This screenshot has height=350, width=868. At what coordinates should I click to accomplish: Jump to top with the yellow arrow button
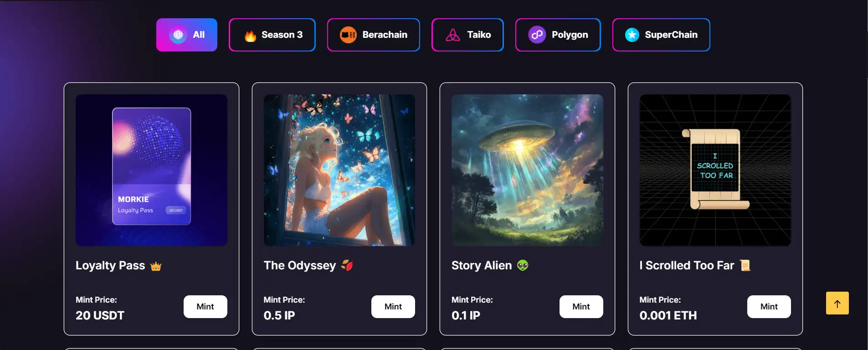tap(837, 303)
